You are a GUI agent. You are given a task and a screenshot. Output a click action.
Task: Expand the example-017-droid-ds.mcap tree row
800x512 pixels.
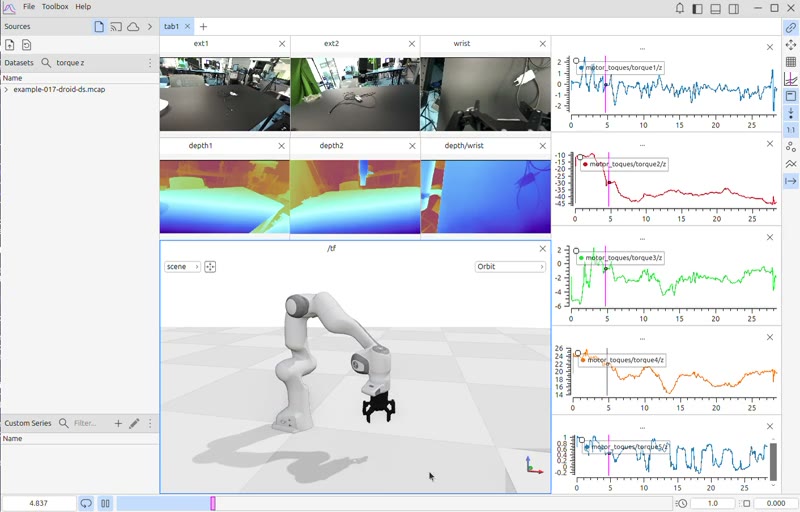tap(6, 89)
